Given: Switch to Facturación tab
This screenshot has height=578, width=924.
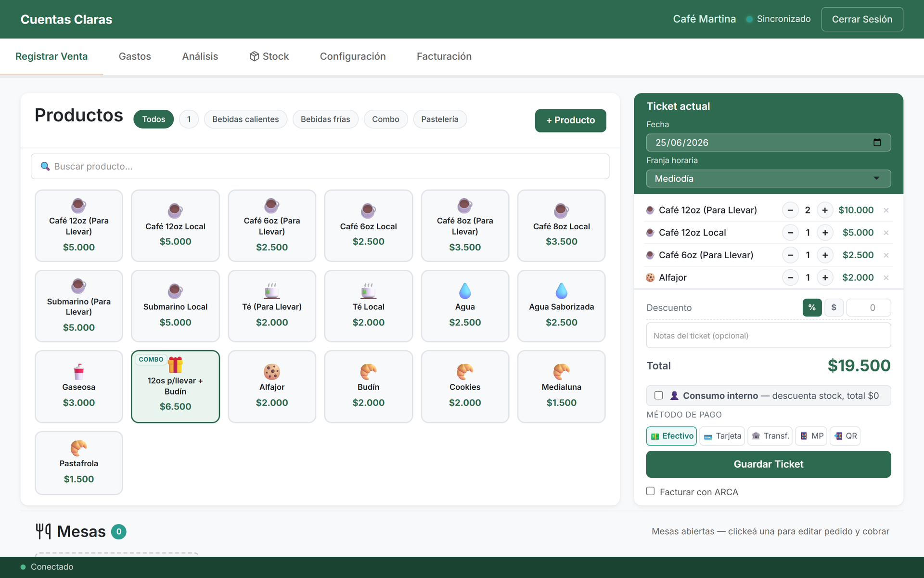Looking at the screenshot, I should tap(444, 56).
